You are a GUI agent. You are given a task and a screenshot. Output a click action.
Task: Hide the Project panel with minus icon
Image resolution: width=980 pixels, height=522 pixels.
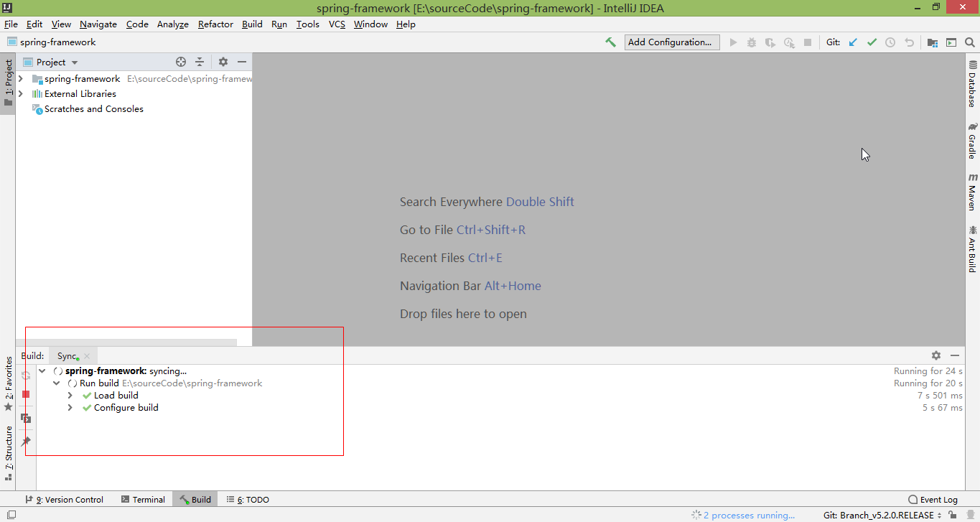[242, 62]
